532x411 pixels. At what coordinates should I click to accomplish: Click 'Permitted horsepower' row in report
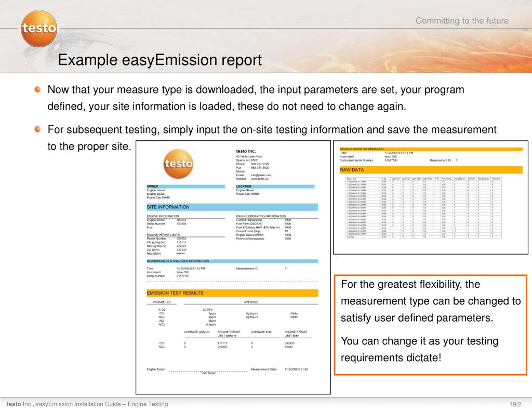point(263,238)
